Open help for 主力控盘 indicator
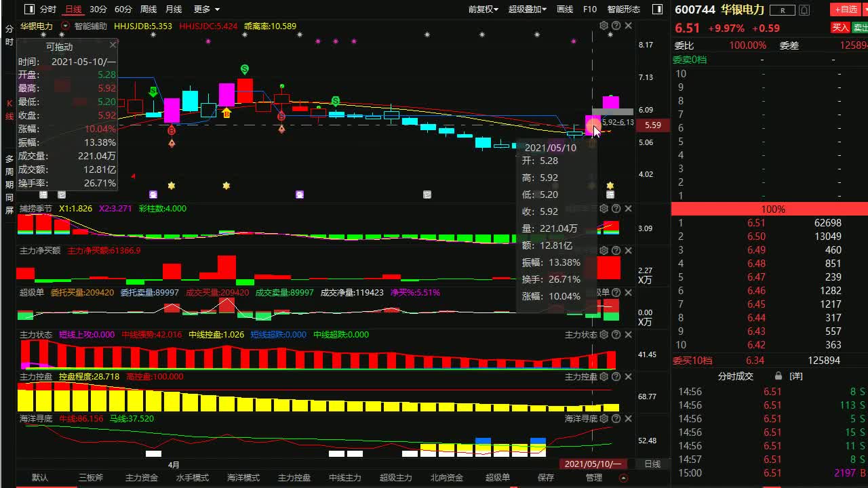Screen dimensions: 868x488 click(x=616, y=377)
